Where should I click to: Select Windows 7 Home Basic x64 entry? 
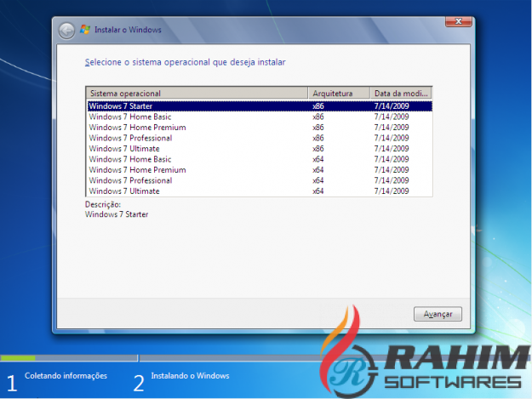pos(260,159)
